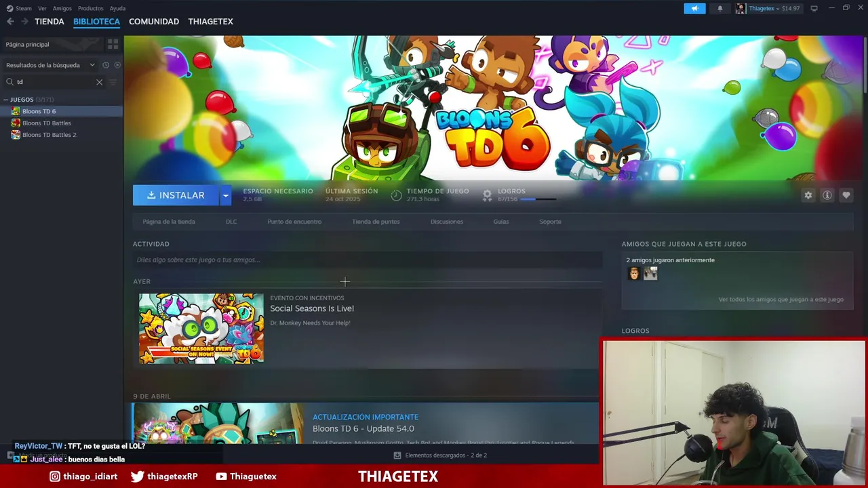The height and width of the screenshot is (488, 868).
Task: Go to BIBLIOTECA tab
Action: [96, 22]
